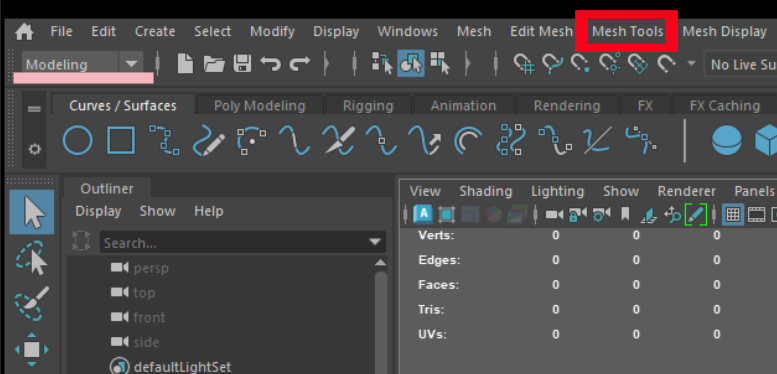Click the Save Scene icon
The width and height of the screenshot is (777, 374).
[242, 64]
